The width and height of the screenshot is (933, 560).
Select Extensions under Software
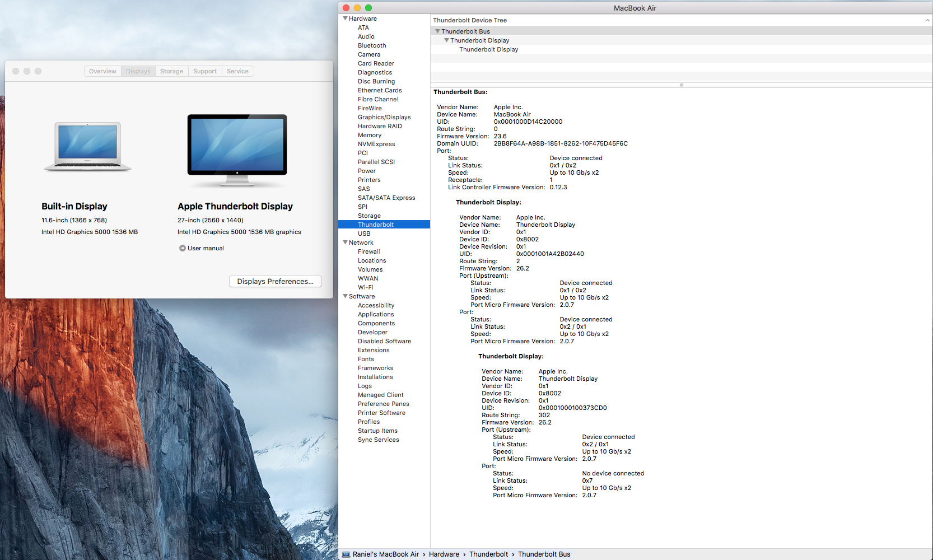coord(374,350)
